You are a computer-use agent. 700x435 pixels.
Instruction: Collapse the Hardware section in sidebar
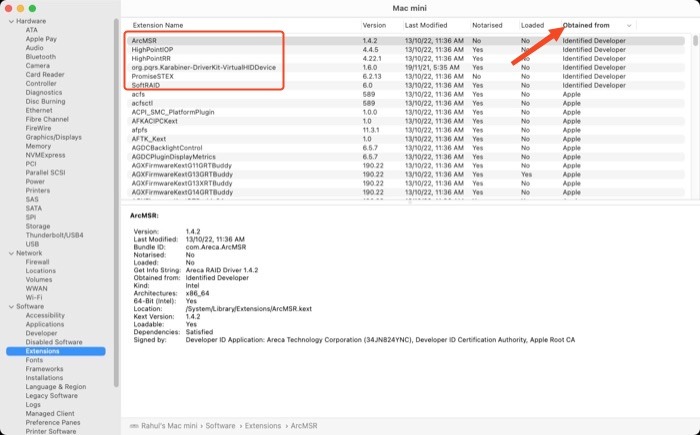pos(11,21)
